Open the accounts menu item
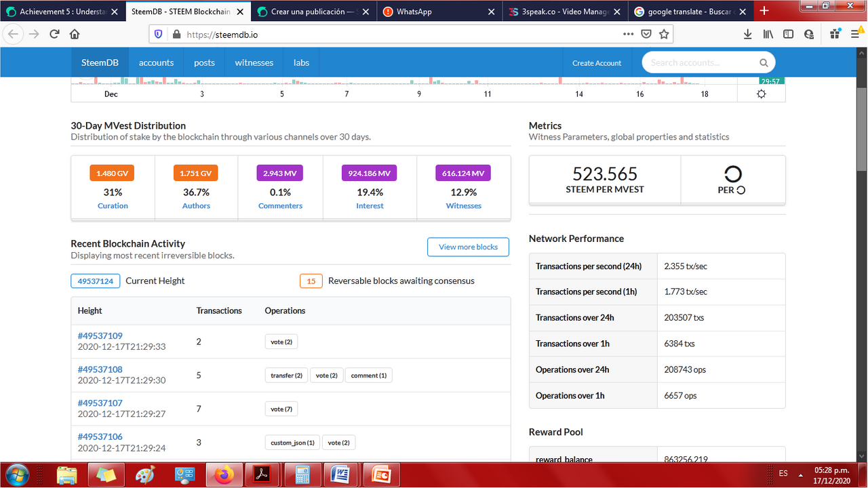 point(156,62)
